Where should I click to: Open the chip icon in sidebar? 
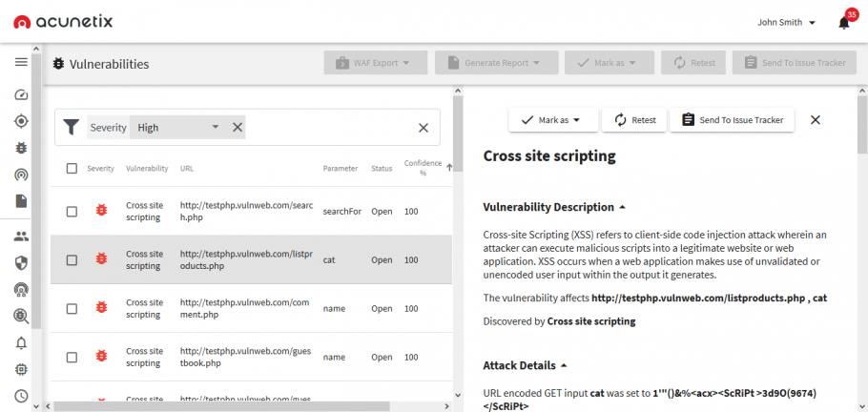pos(21,369)
